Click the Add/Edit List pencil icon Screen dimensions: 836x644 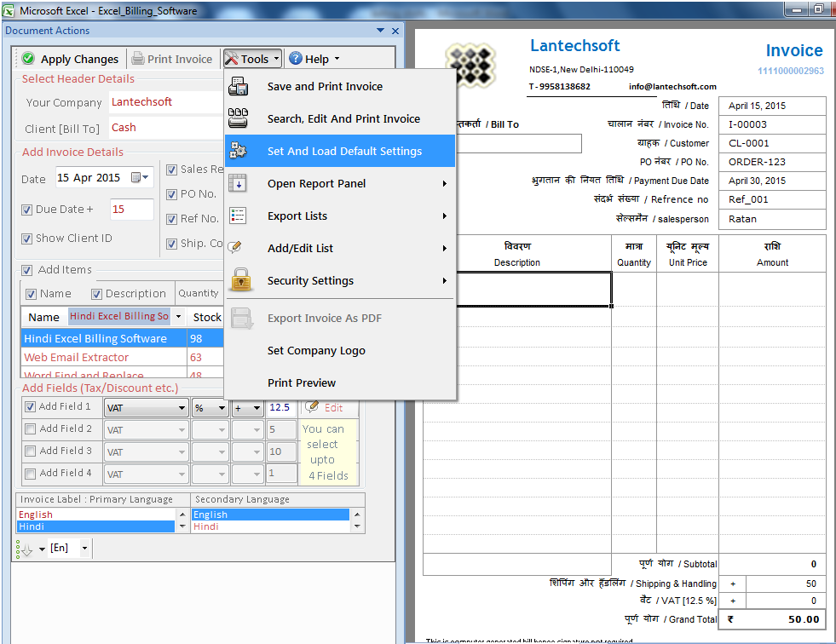pos(234,247)
